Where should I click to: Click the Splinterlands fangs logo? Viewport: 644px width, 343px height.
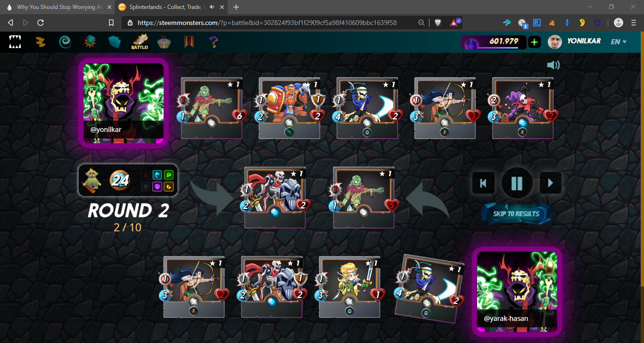coord(15,42)
